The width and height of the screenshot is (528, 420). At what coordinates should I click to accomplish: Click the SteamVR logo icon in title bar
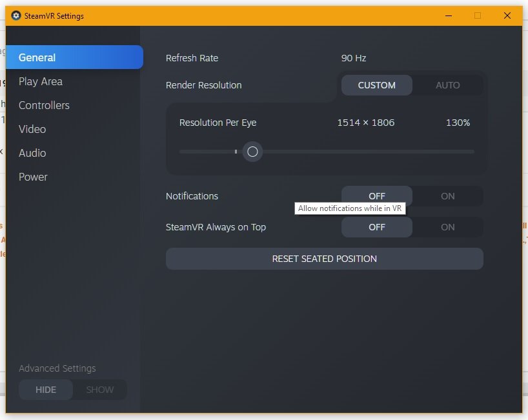[x=16, y=15]
